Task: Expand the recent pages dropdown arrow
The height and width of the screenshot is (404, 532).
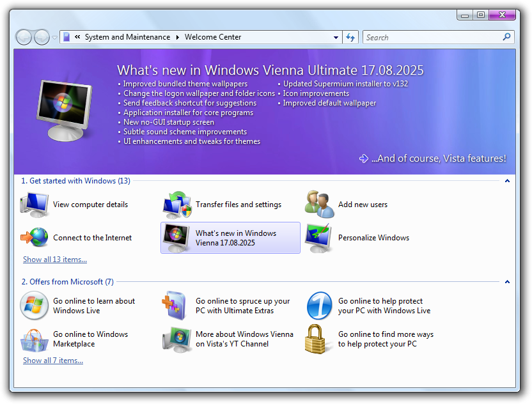Action: tap(54, 38)
